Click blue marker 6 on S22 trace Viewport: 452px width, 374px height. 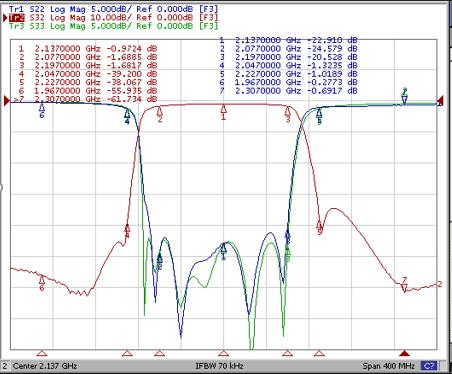tap(42, 111)
